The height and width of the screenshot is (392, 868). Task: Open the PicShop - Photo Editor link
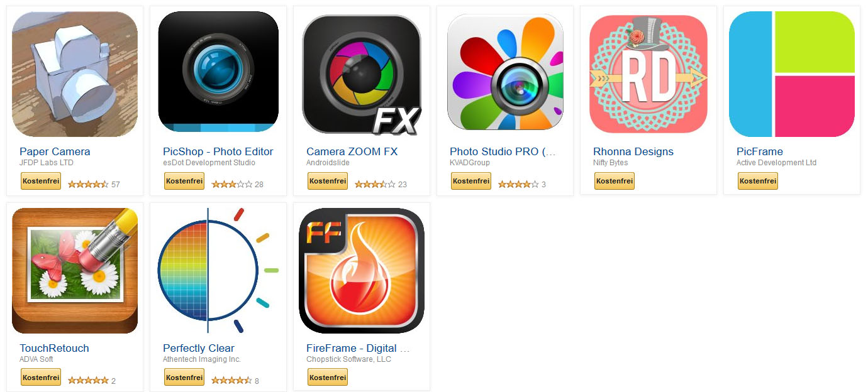(x=218, y=151)
